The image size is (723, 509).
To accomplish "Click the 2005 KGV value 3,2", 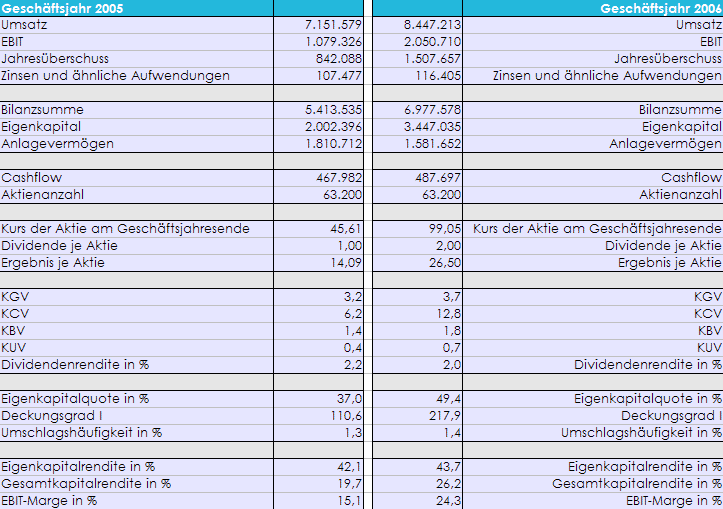I will point(353,296).
